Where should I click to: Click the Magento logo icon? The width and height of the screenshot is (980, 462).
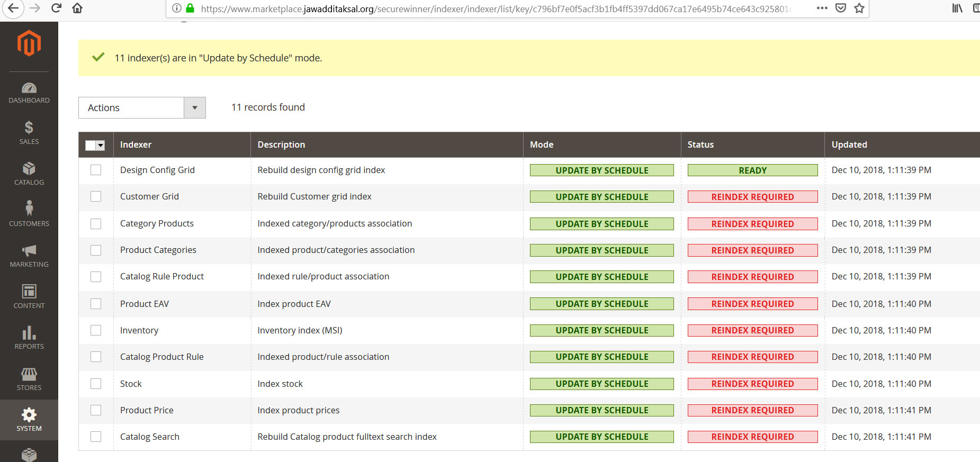(x=29, y=43)
